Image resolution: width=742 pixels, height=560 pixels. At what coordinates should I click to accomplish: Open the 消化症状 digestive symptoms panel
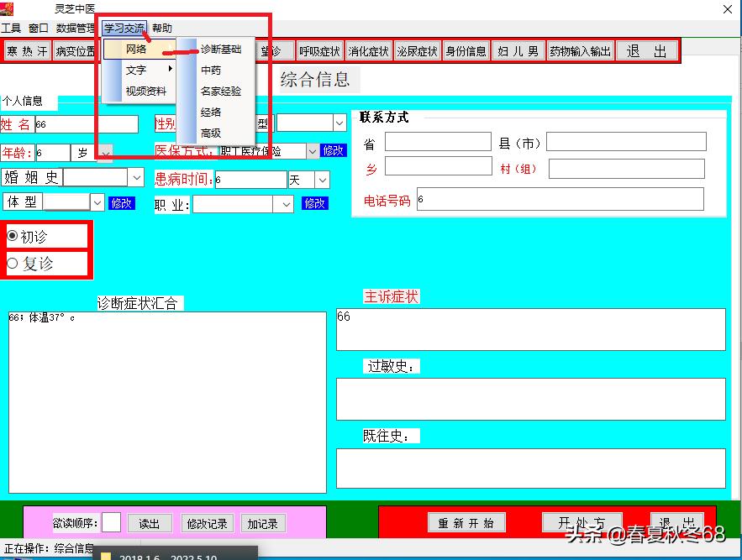[x=368, y=50]
